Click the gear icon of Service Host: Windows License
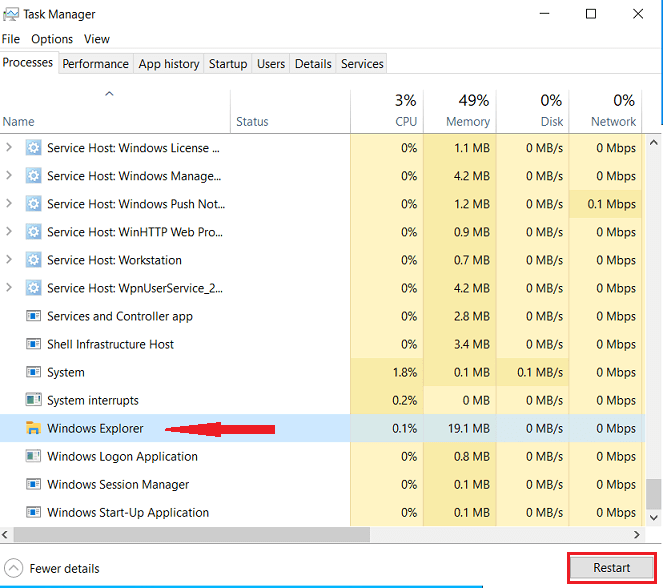Image resolution: width=663 pixels, height=588 pixels. tap(33, 148)
